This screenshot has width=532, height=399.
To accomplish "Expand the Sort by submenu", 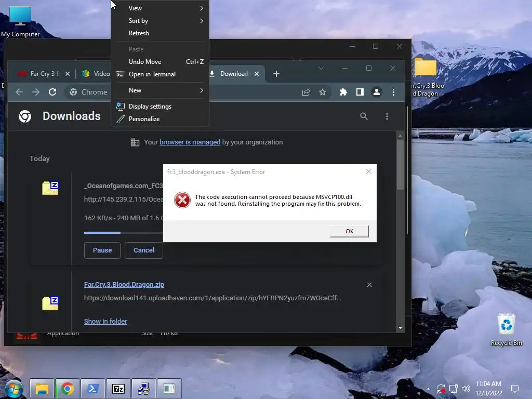I will tap(160, 21).
